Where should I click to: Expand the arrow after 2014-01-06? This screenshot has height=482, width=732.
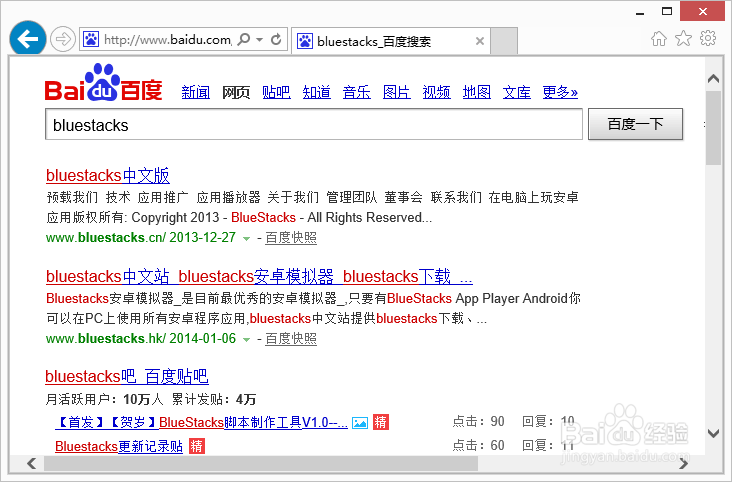coord(246,340)
